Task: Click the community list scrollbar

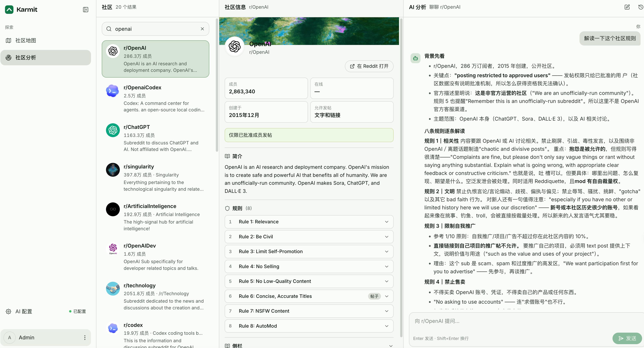Action: click(217, 85)
